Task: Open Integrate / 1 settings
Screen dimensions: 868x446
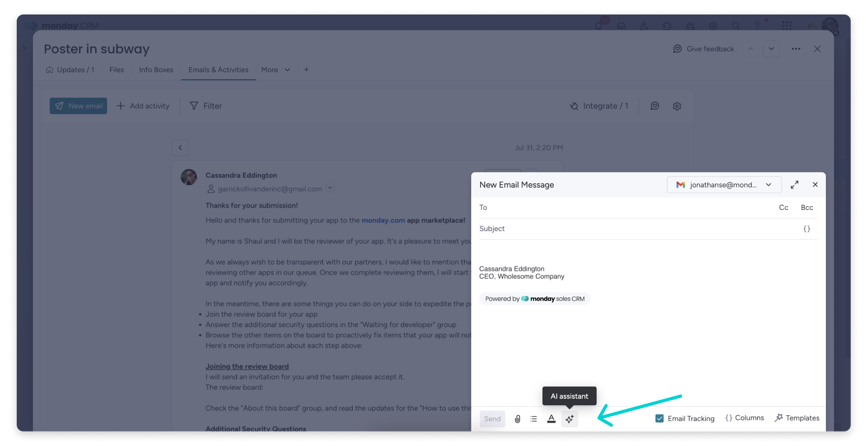Action: tap(599, 106)
